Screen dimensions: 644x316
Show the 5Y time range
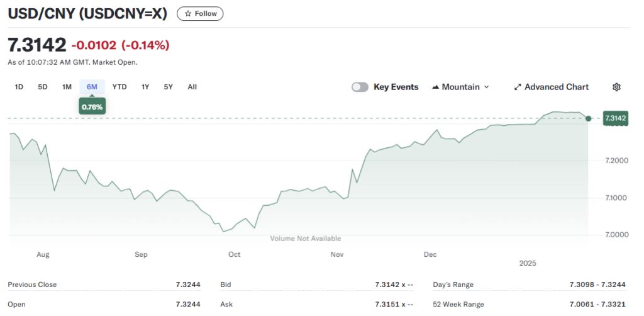coord(168,87)
